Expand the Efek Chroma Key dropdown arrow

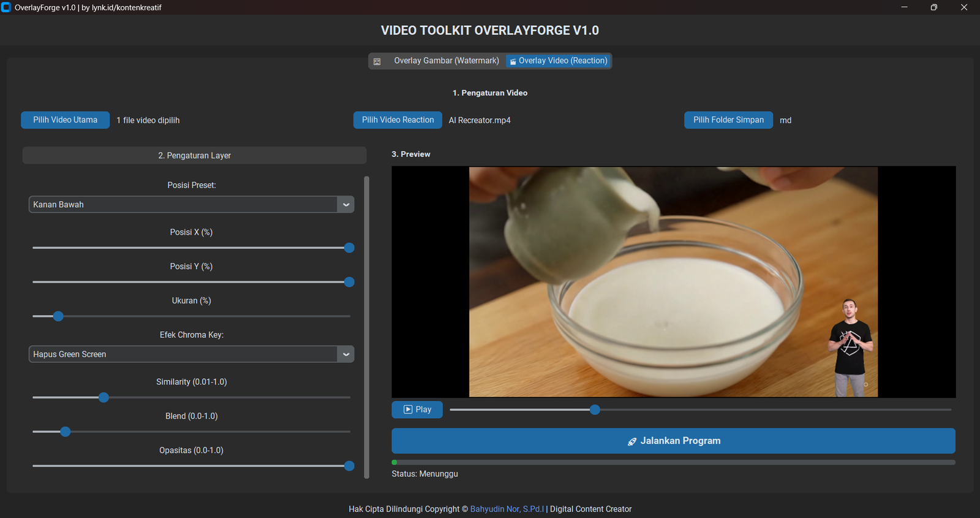pos(346,354)
